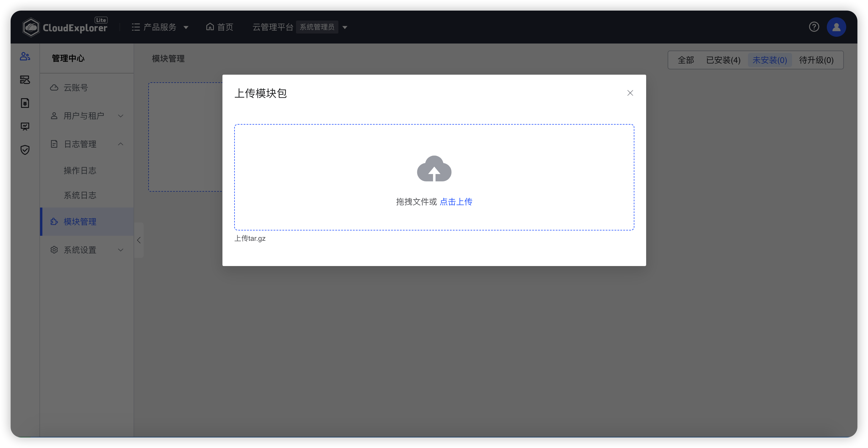The image size is (868, 448).
Task: Close the 上传模块包 dialog
Action: coord(630,93)
